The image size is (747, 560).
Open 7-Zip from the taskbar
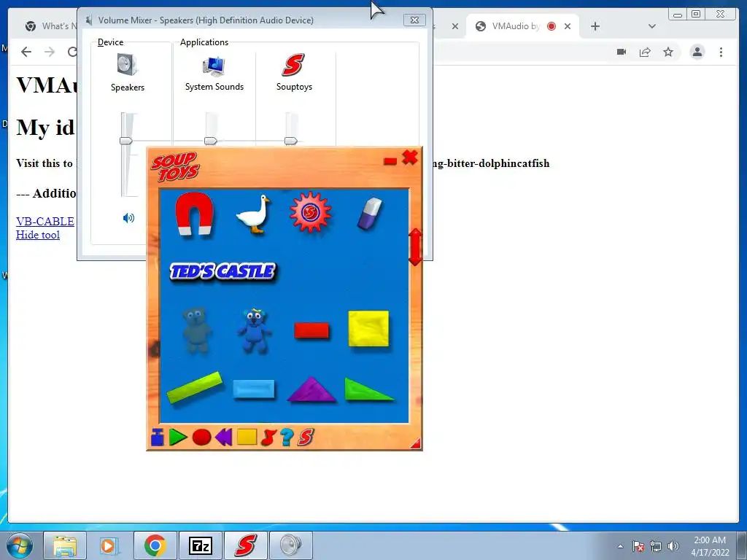point(200,545)
